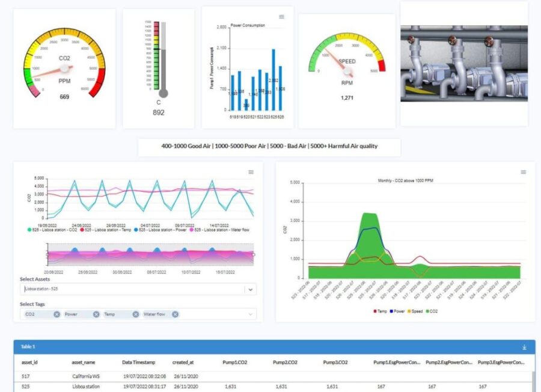Open the Power Consumption chart hamburger menu
Image resolution: width=541 pixels, height=392 pixels.
281,16
